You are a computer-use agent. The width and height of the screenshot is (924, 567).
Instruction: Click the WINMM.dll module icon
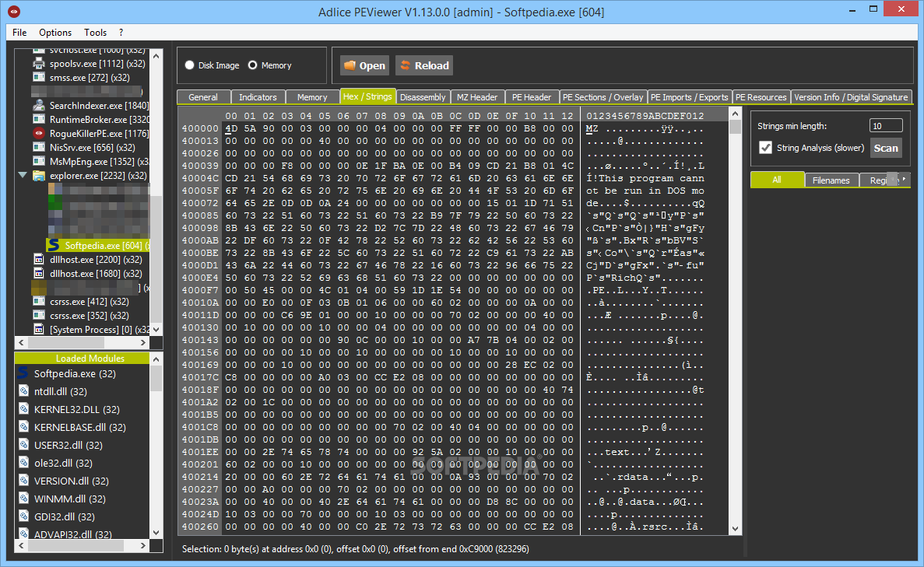(23, 498)
